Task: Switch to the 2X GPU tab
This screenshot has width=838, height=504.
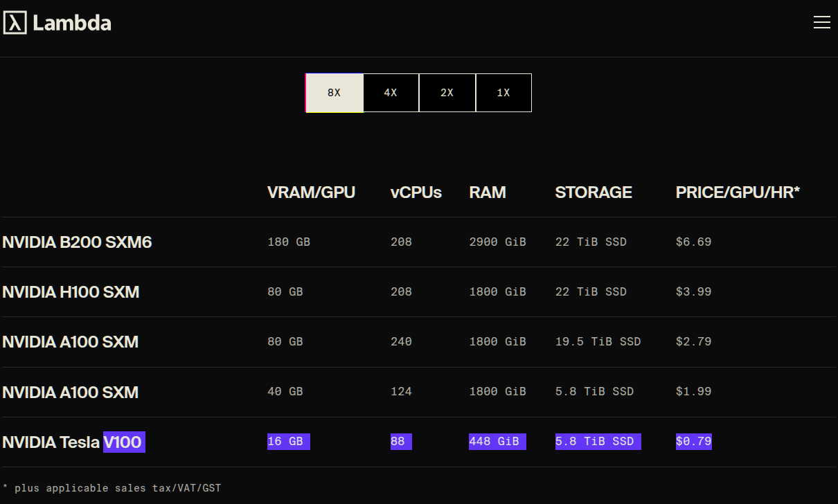Action: [x=447, y=93]
